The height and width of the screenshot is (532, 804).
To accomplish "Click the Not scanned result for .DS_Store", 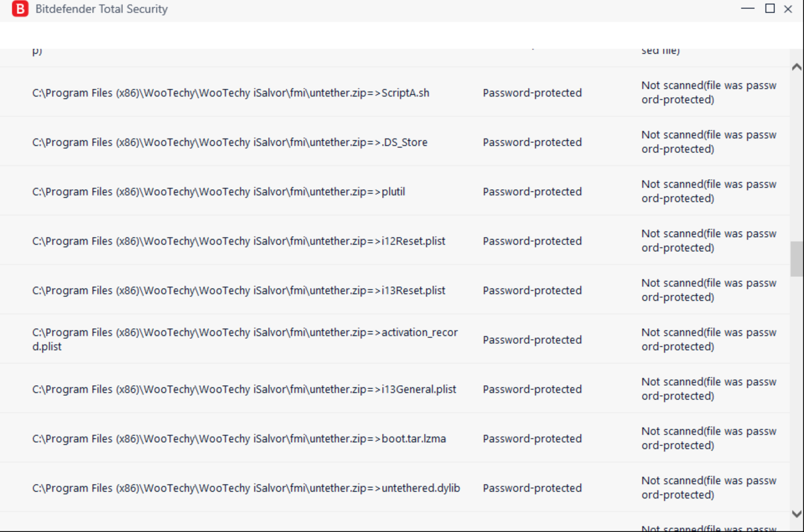I will tap(709, 142).
